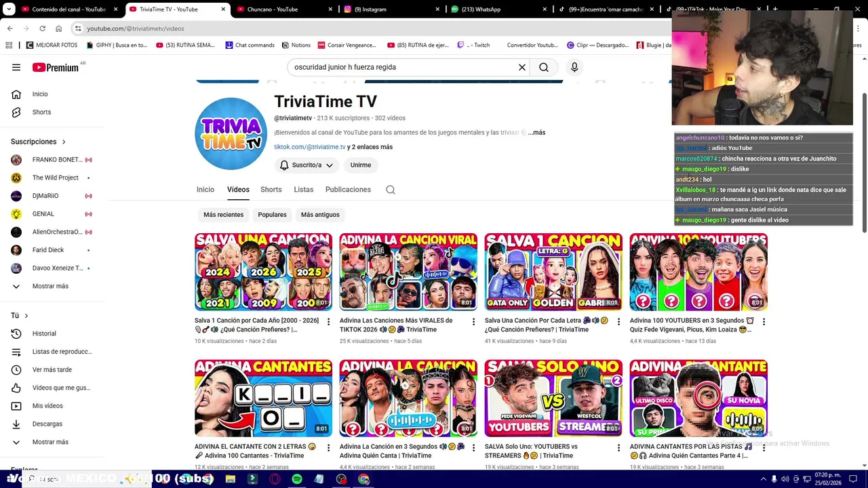This screenshot has width=868, height=488.
Task: Open options menu for 'Canciones Más VIRALES' video
Action: click(473, 322)
